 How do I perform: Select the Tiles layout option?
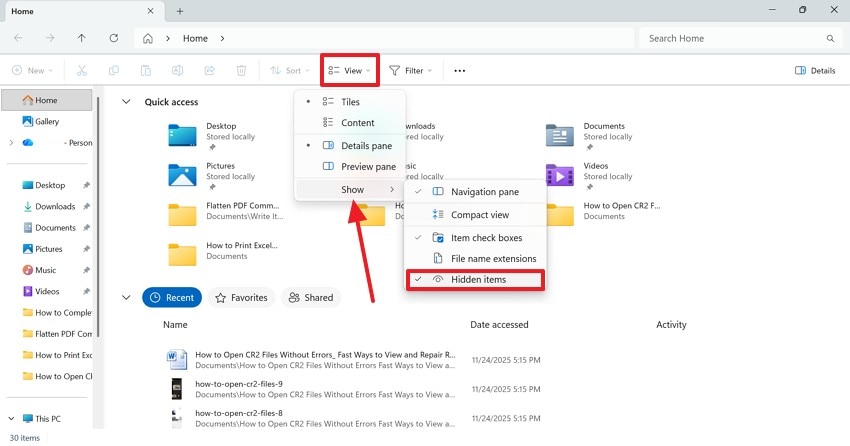click(350, 102)
